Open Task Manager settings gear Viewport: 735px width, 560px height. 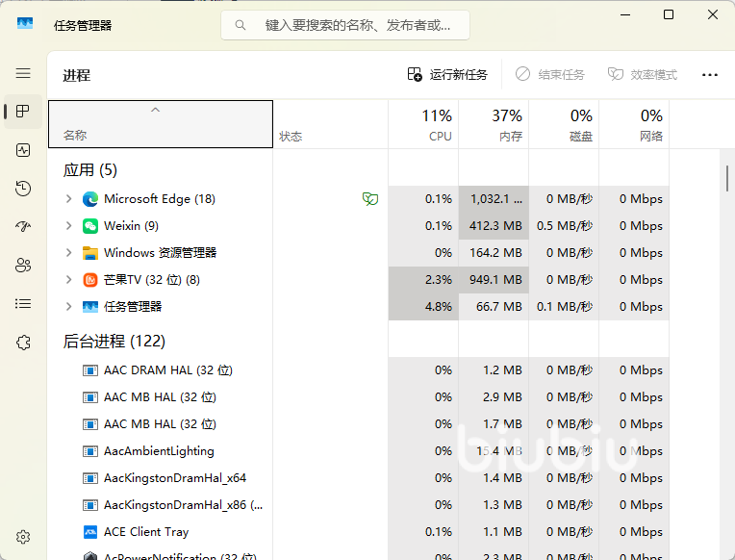click(23, 537)
